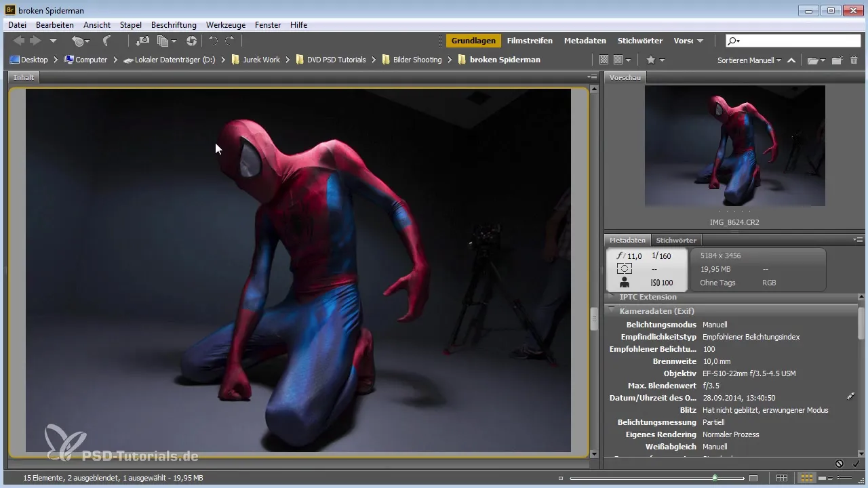
Task: Open the Bearbeiten menu
Action: pos(55,25)
